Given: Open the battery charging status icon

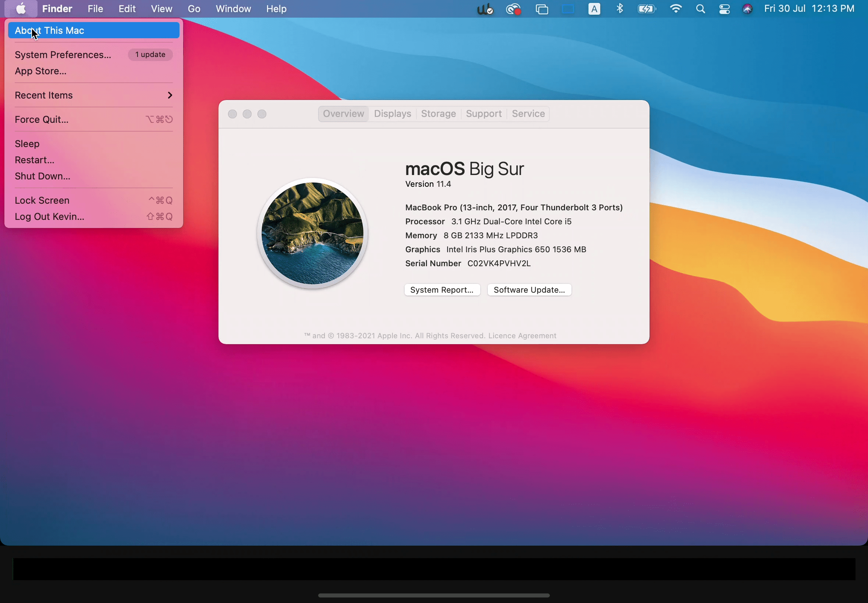Looking at the screenshot, I should pos(647,9).
